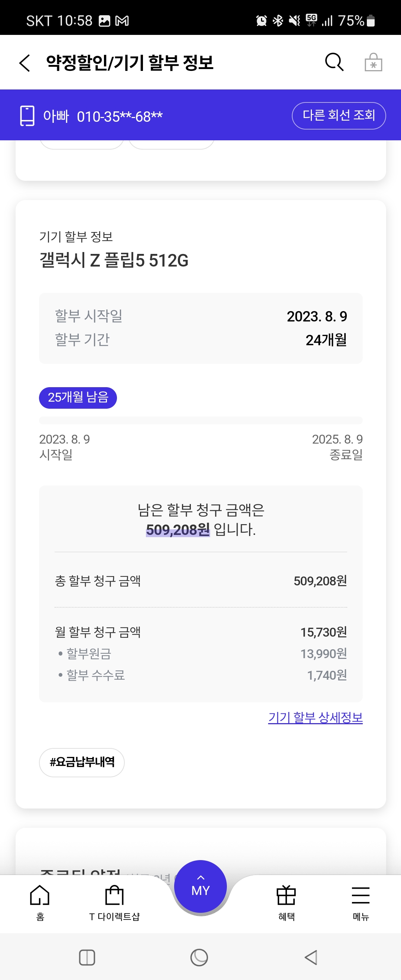Tap highlighted 509,208원 remaining amount
Screen dimensions: 401x980
coord(178,530)
